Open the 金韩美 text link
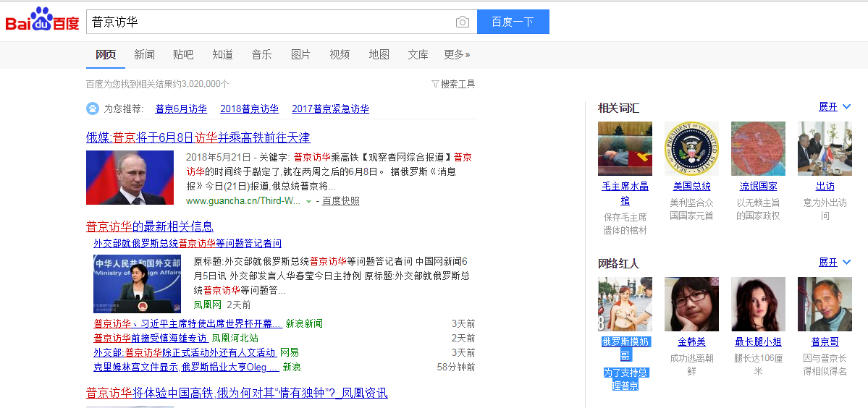Viewport: 868px width, 408px height. click(692, 342)
